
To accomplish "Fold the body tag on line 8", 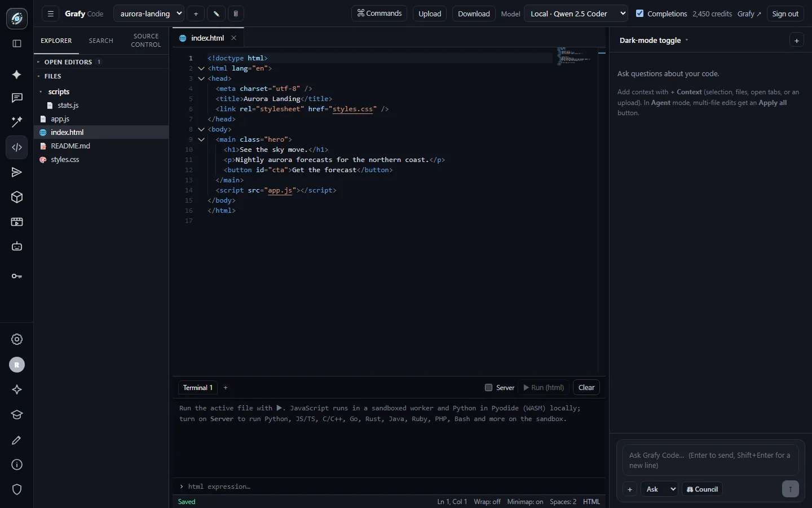I will coord(201,129).
